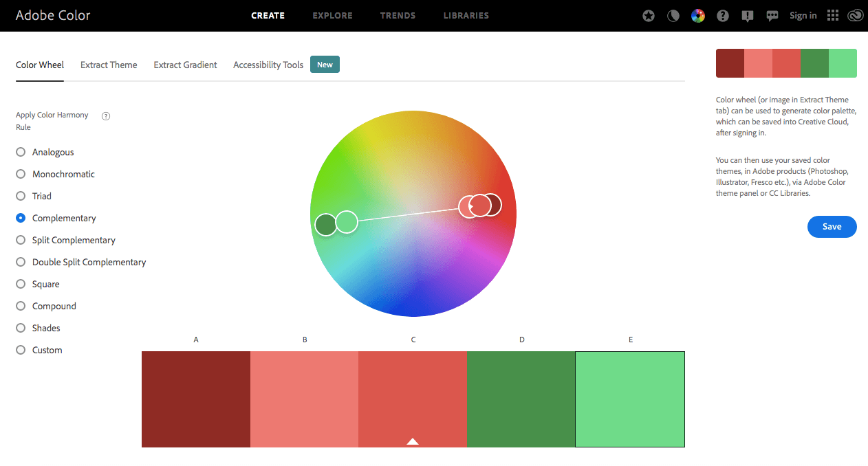The image size is (868, 466).
Task: Enable the Shades harmony rule
Action: (21, 328)
